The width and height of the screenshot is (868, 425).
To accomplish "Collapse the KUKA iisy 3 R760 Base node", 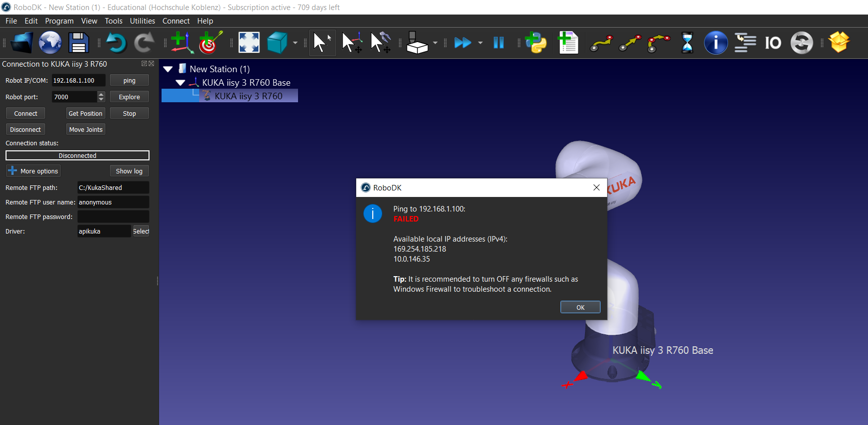I will (x=181, y=83).
